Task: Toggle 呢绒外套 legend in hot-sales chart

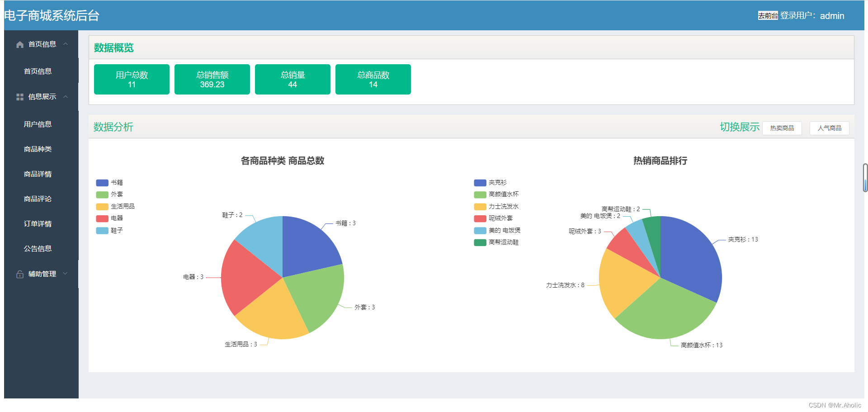Action: pos(493,218)
